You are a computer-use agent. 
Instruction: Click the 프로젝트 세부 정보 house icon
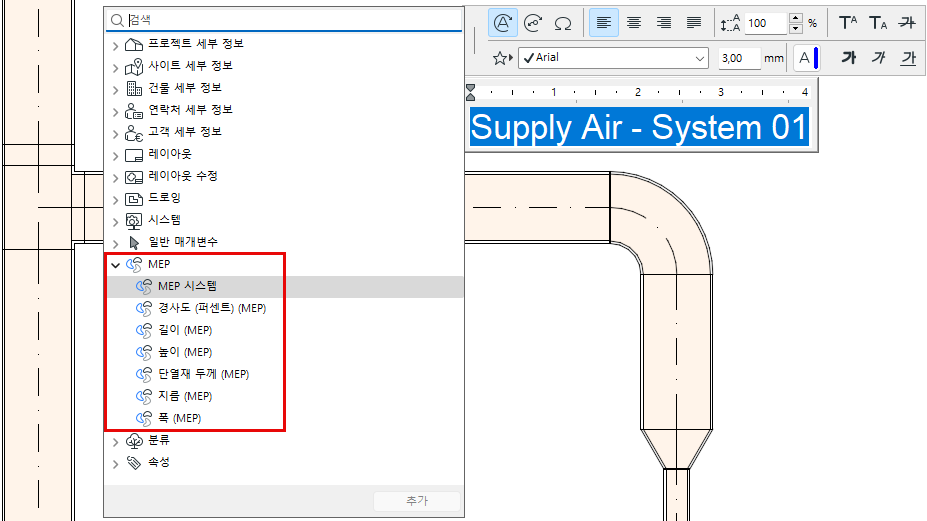pos(134,44)
